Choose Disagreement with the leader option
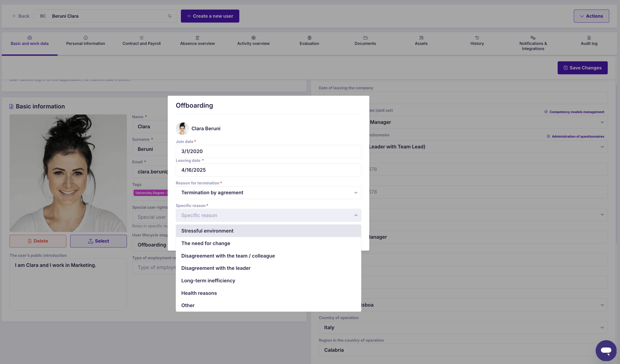Image resolution: width=620 pixels, height=364 pixels. point(268,268)
